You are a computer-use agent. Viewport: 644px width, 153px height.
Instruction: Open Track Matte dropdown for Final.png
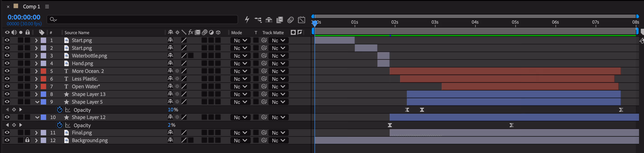(x=279, y=133)
